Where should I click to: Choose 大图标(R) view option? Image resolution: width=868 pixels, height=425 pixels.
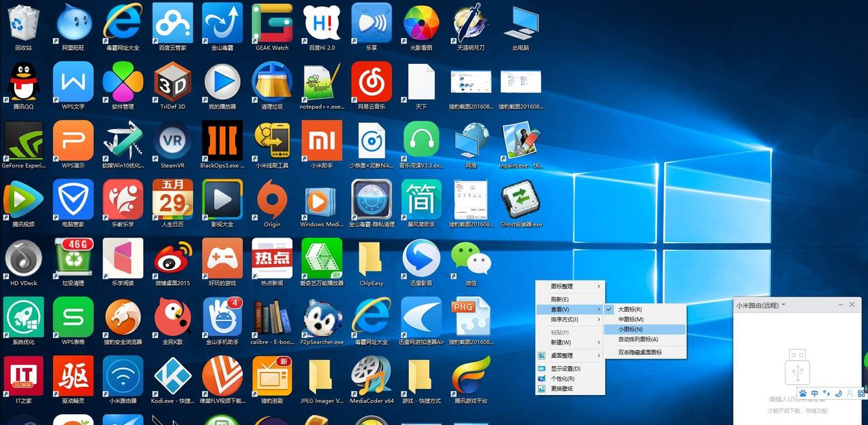pos(645,309)
